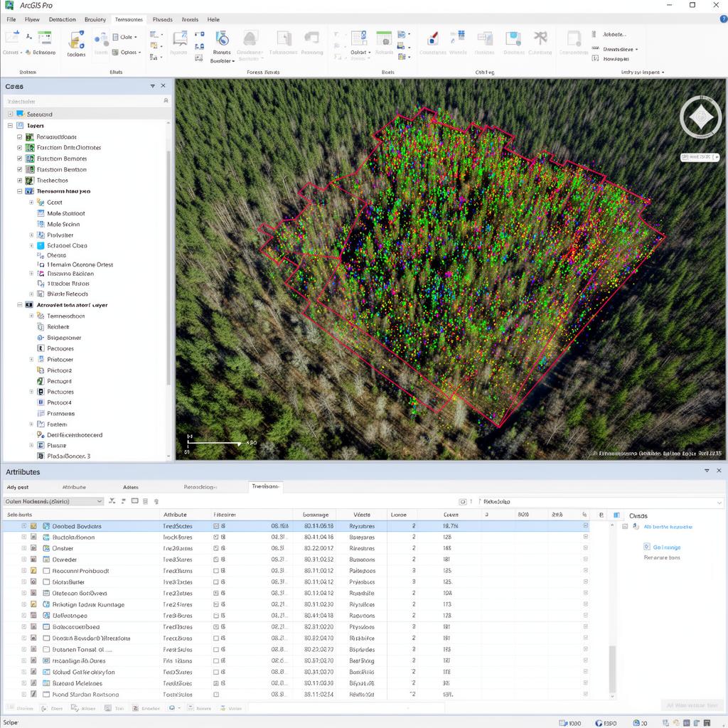
Task: Collapse the Layers group in Contents
Action: coord(10,125)
